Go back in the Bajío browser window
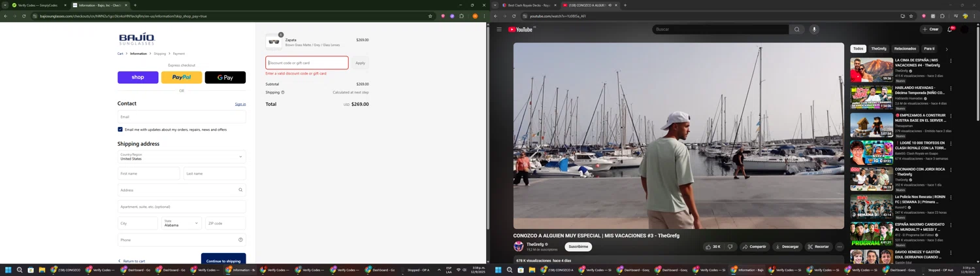 click(5, 16)
